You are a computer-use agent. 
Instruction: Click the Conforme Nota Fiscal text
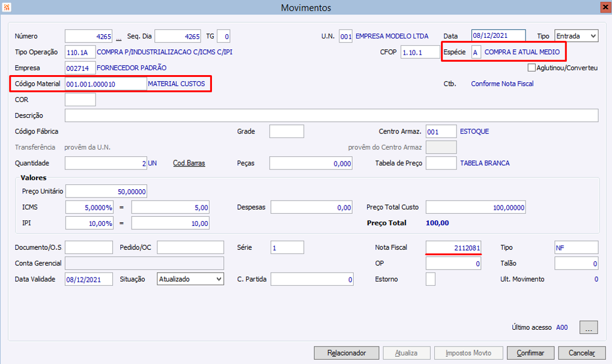pyautogui.click(x=502, y=83)
